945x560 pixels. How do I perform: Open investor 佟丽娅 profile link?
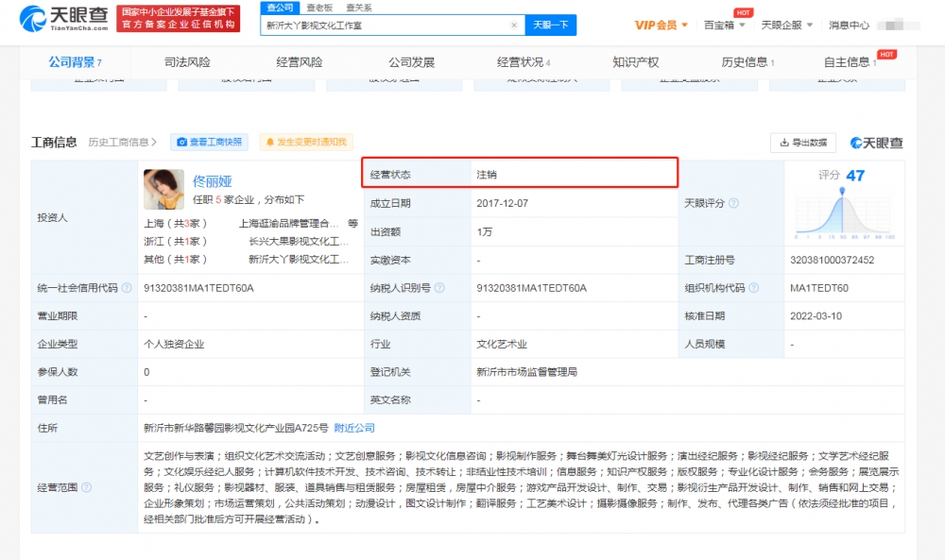click(212, 181)
